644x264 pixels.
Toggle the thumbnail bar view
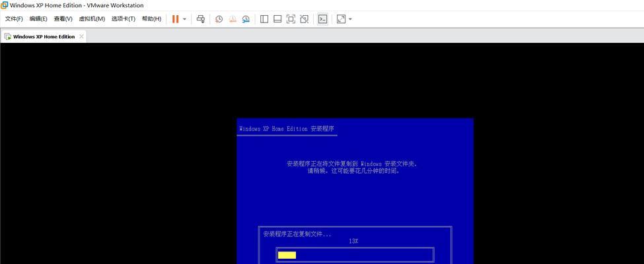point(277,19)
